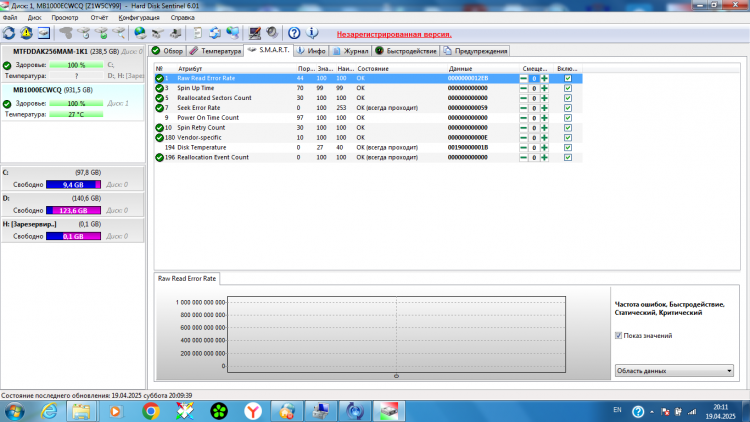Click green plus in Reallocation Event Count row

[544, 157]
